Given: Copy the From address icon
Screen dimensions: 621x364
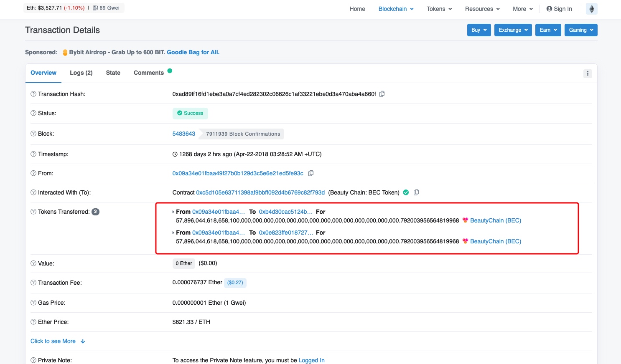Looking at the screenshot, I should (311, 173).
